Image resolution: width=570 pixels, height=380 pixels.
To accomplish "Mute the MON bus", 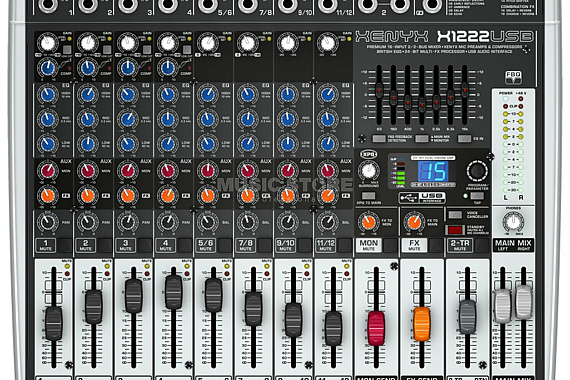I will 368,245.
